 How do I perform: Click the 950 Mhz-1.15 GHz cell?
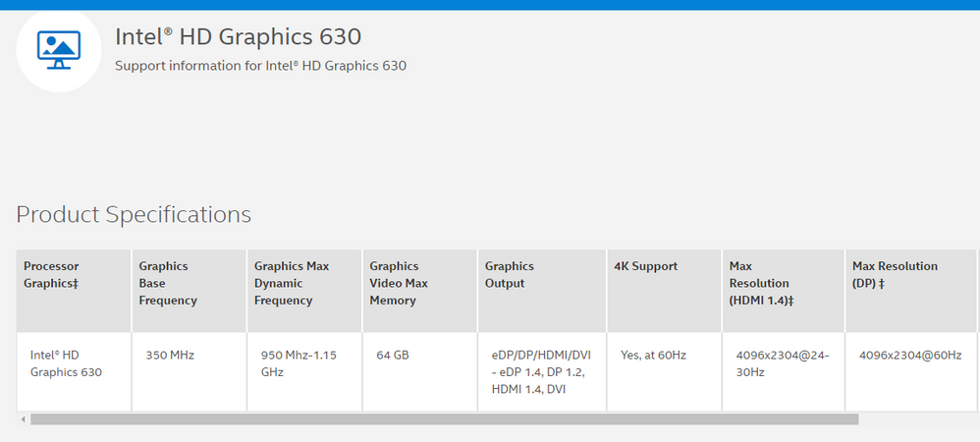click(304, 372)
